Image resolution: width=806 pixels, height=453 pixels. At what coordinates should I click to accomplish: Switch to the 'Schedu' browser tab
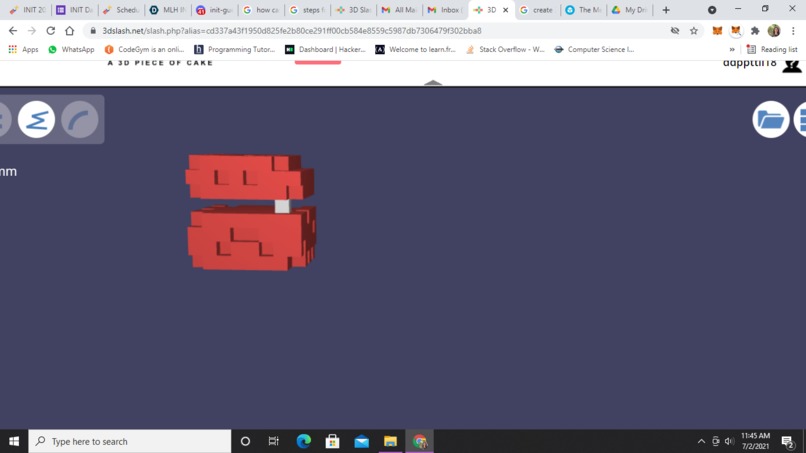[121, 10]
